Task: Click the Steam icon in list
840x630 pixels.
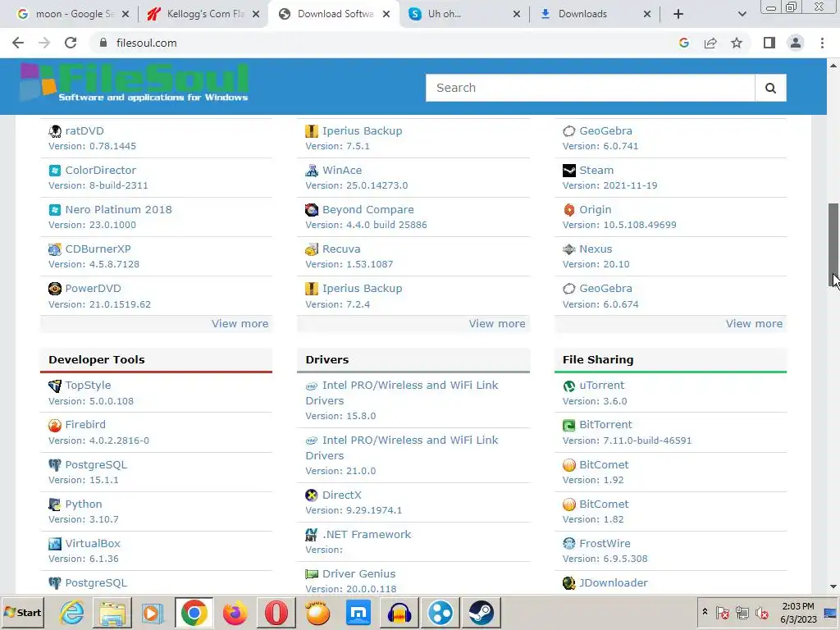Action: (x=569, y=171)
